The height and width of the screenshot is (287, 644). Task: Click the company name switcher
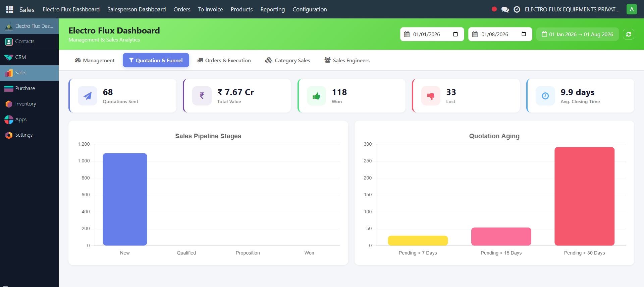point(572,9)
